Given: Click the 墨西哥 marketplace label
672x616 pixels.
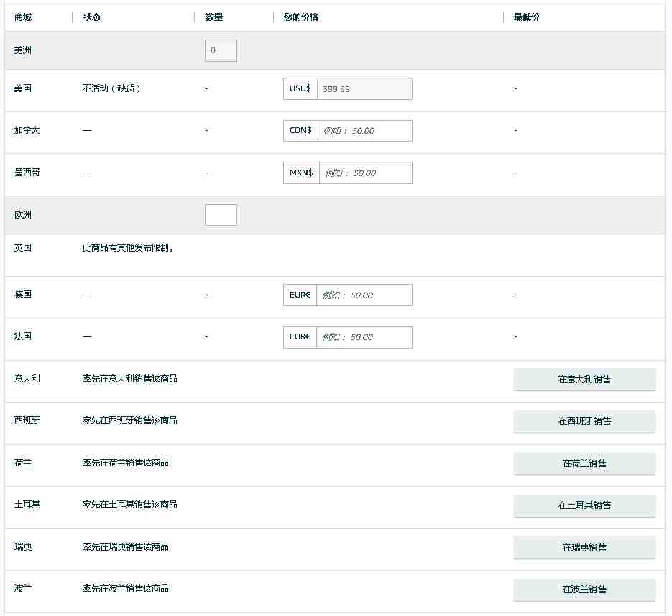Looking at the screenshot, I should [27, 173].
